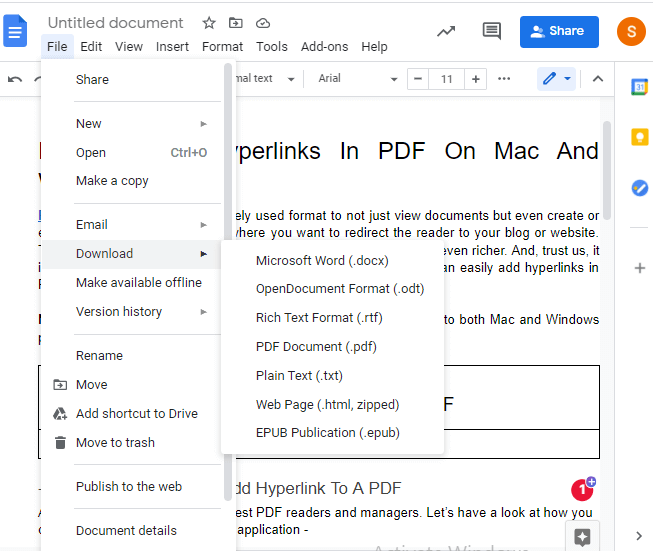
Task: Click the trash can icon in menu
Action: coord(60,443)
